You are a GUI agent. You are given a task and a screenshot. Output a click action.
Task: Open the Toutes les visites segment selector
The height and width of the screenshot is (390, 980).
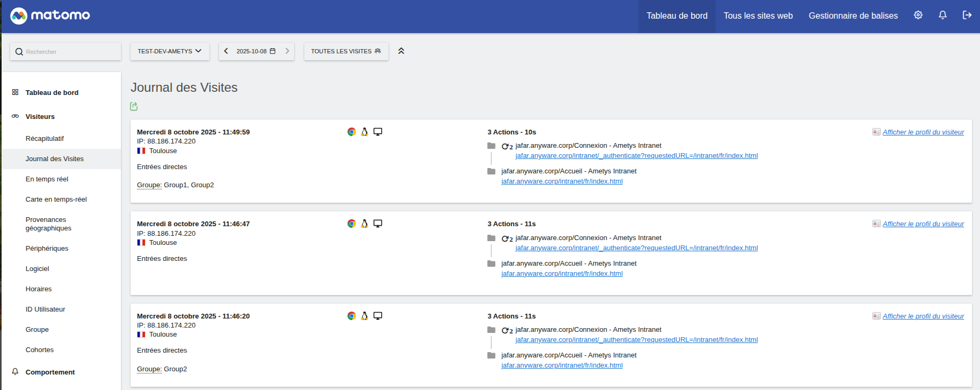click(346, 51)
